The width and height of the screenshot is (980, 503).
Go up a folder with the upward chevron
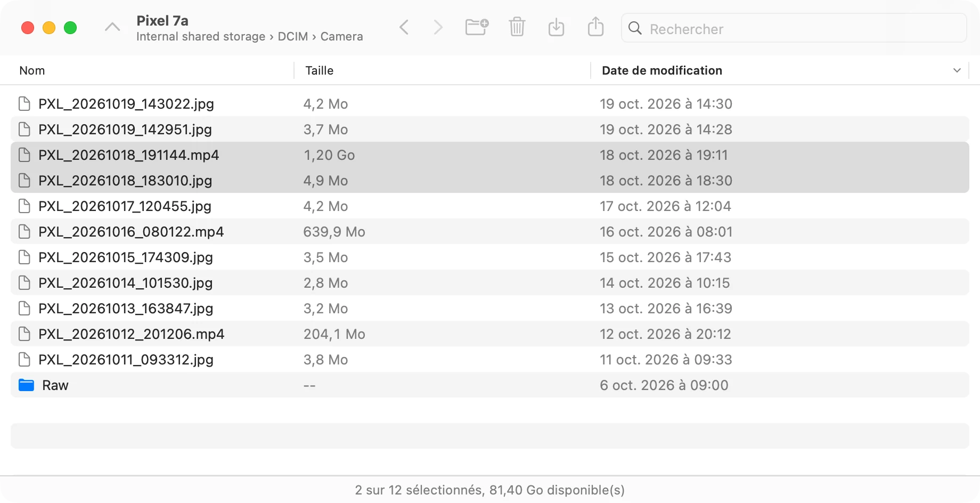[112, 27]
